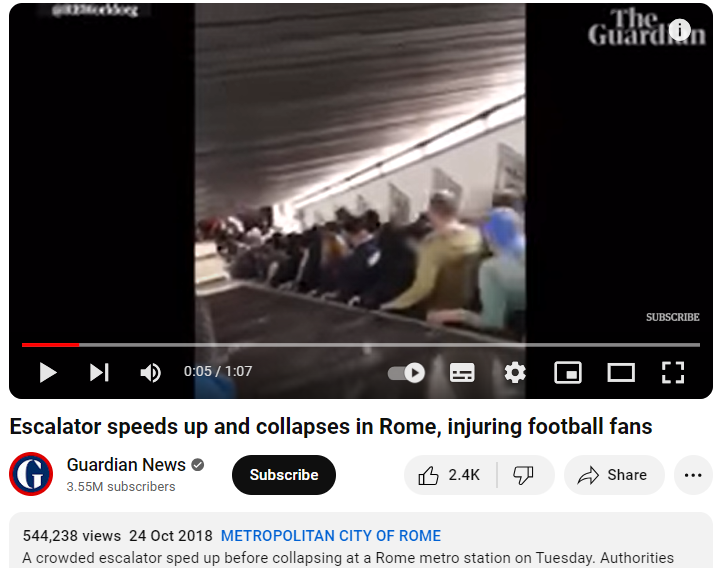Open Metropolitan City of Rome link
The width and height of the screenshot is (719, 568).
point(331,535)
